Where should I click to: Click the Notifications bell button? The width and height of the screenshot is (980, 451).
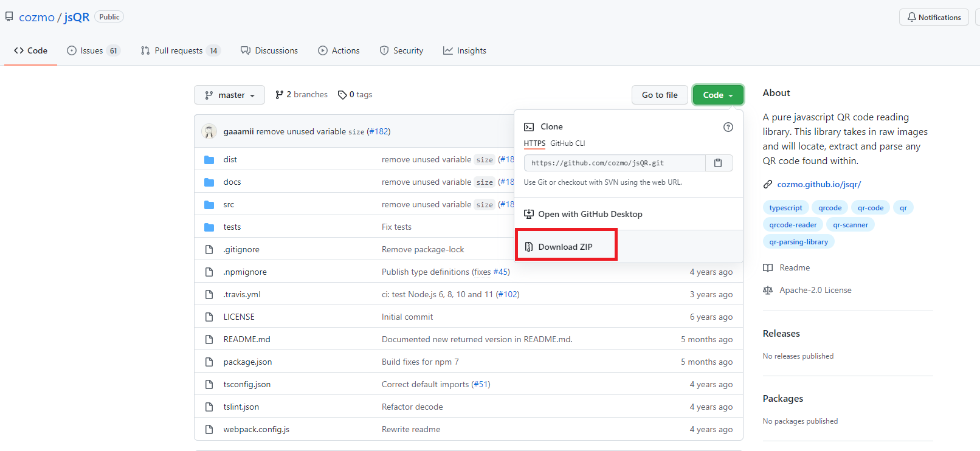pyautogui.click(x=934, y=18)
